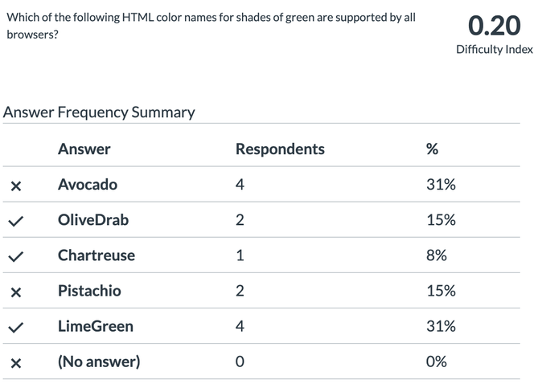Image resolution: width=534 pixels, height=392 pixels.
Task: Select the Avocado answer label
Action: 88,185
